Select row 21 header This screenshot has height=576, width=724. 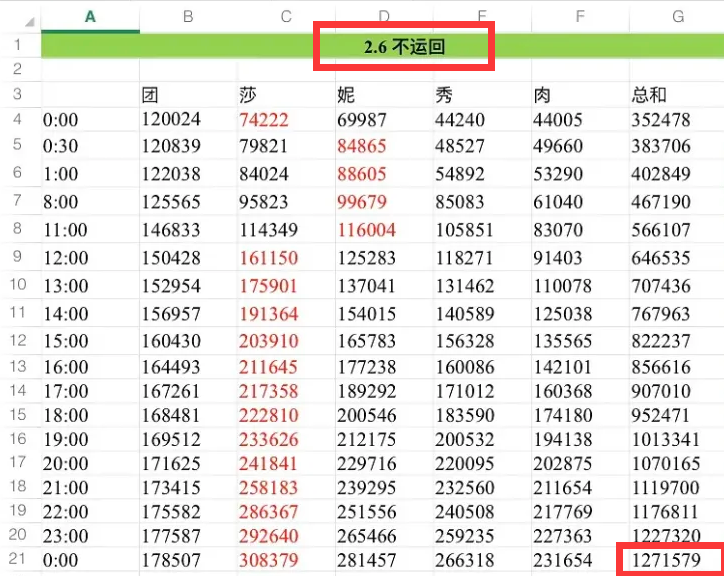tap(18, 559)
